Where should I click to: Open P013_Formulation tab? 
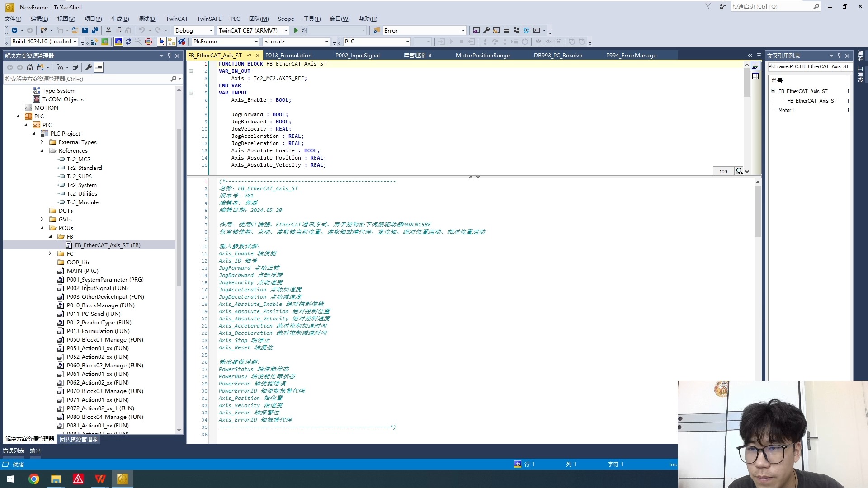point(288,55)
